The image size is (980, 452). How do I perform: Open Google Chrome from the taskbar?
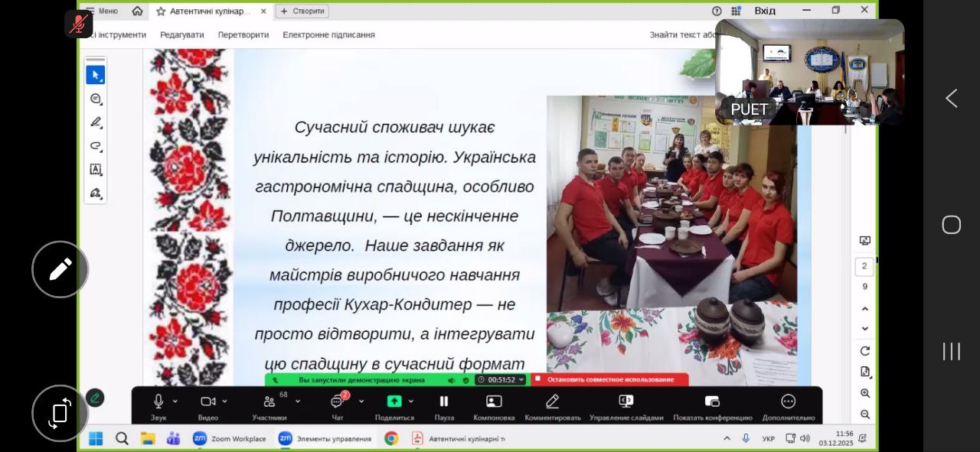[391, 438]
